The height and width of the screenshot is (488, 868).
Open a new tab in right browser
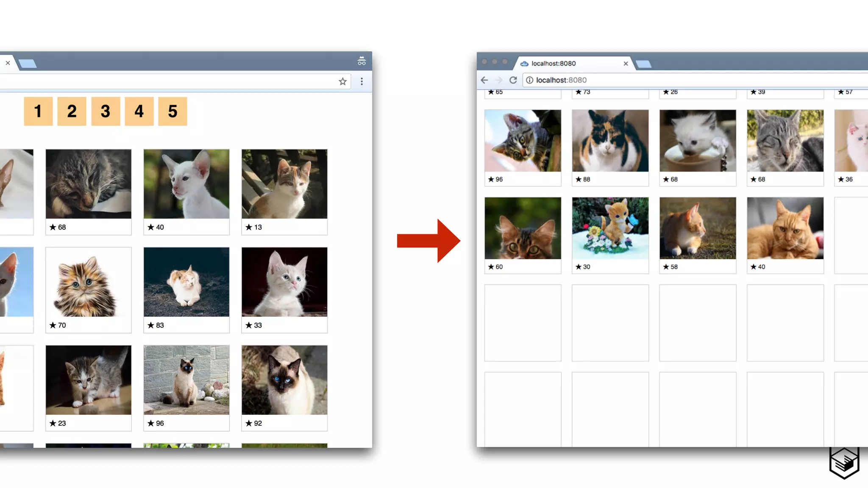pos(644,64)
